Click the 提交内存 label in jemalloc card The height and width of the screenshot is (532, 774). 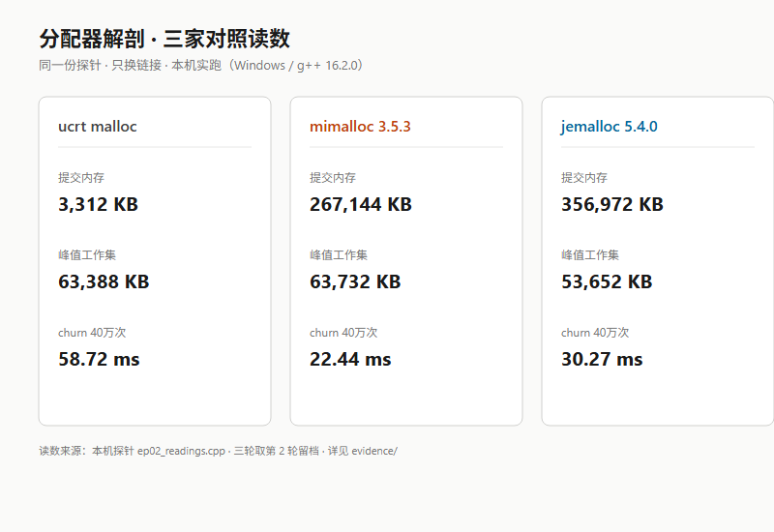point(584,177)
